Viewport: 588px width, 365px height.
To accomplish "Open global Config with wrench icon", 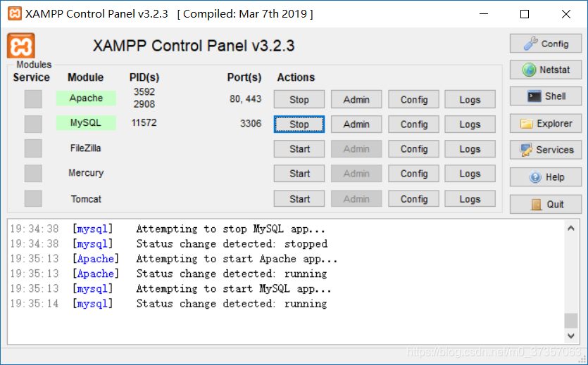I will (x=546, y=44).
